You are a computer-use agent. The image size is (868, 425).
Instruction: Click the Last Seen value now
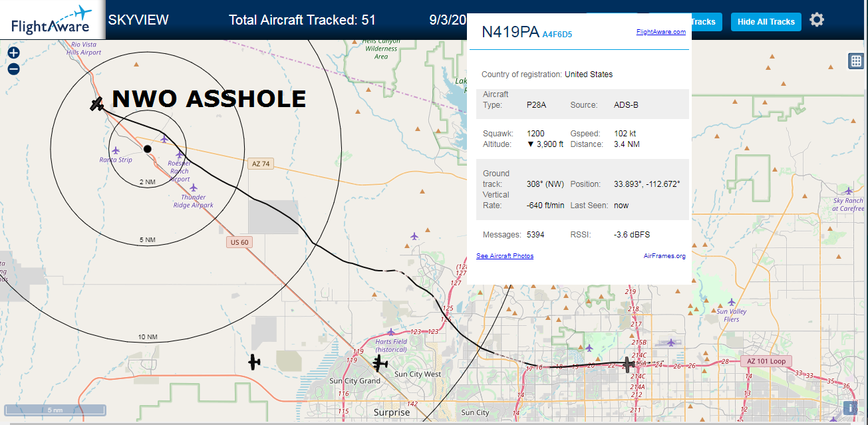621,206
